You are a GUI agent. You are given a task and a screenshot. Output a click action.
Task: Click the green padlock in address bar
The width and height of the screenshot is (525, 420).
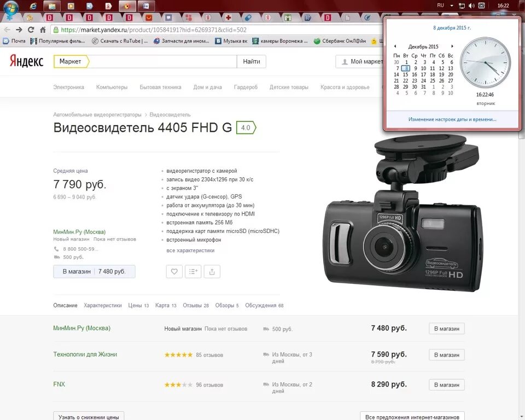click(x=56, y=30)
